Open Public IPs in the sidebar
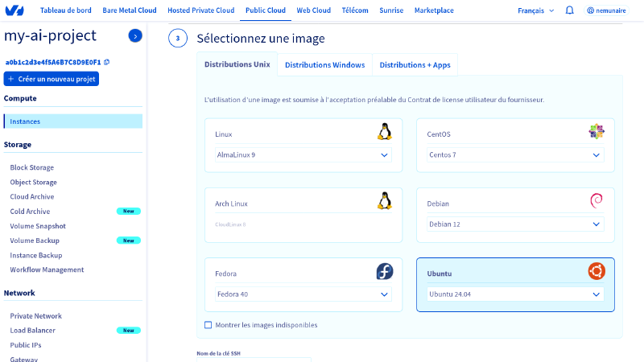 tap(26, 345)
